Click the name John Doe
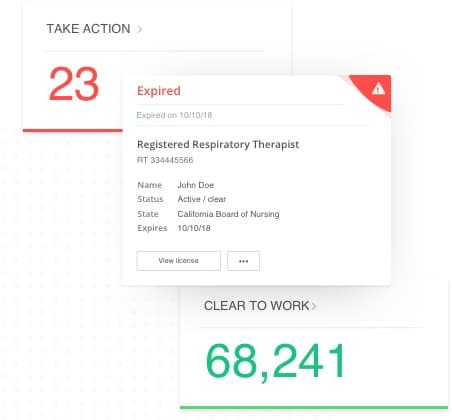Image resolution: width=452 pixels, height=420 pixels. (x=196, y=185)
